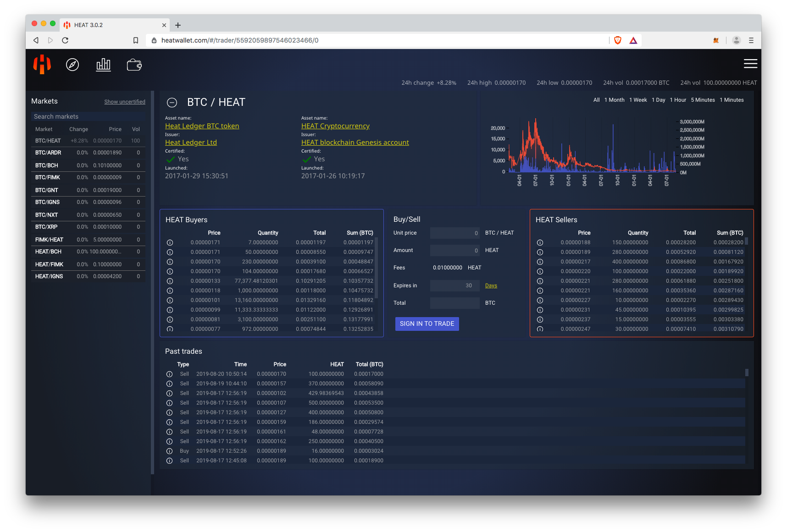Click the Amount input field
This screenshot has width=787, height=532.
tap(455, 250)
